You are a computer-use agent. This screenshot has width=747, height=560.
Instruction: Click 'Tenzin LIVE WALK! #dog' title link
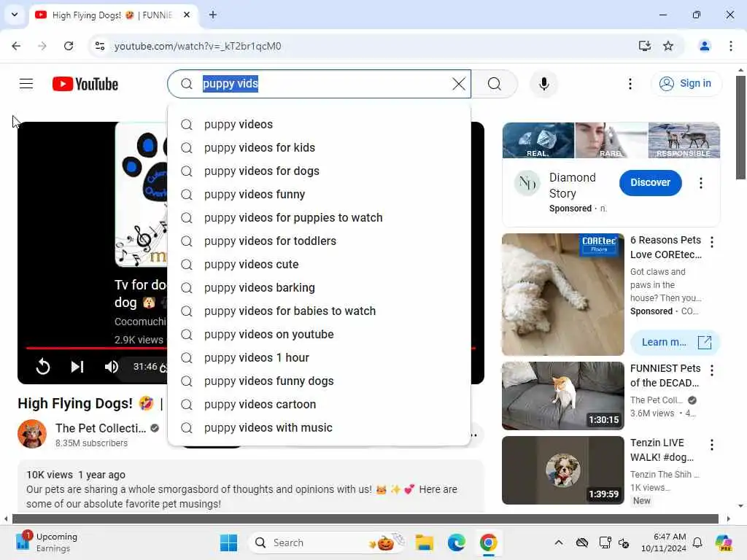[x=662, y=450]
